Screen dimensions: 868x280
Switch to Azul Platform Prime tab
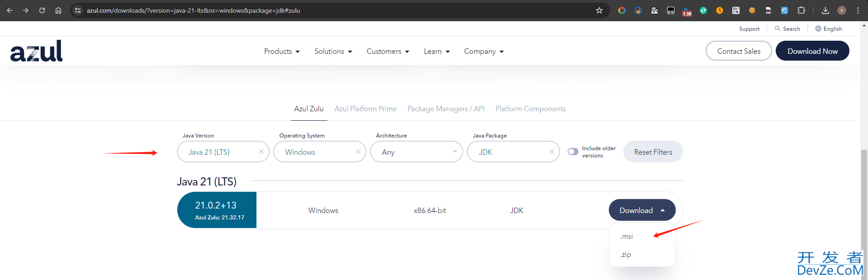point(365,109)
